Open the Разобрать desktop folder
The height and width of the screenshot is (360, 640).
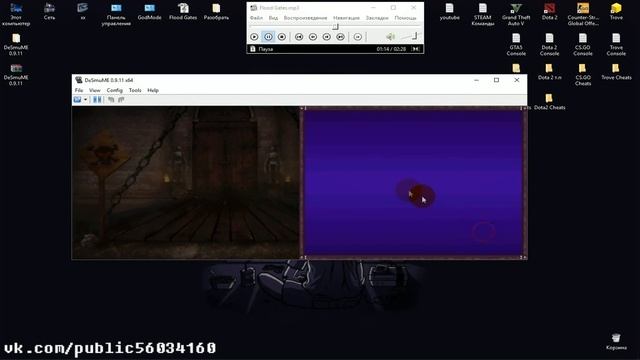216,11
